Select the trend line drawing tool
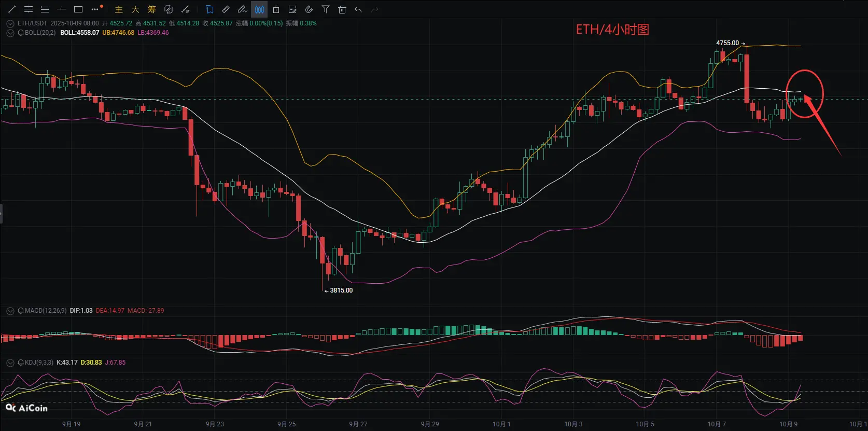Screen dimensions: 868x431 pyautogui.click(x=12, y=9)
